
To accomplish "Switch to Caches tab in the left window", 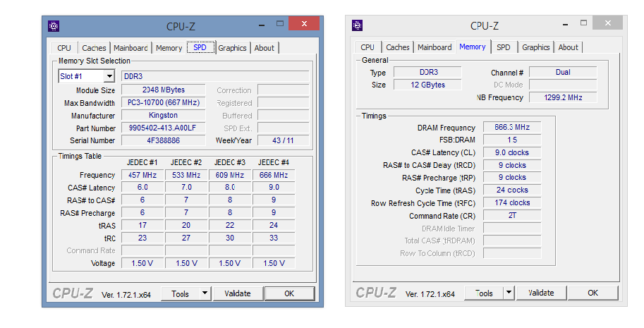I will pos(94,48).
